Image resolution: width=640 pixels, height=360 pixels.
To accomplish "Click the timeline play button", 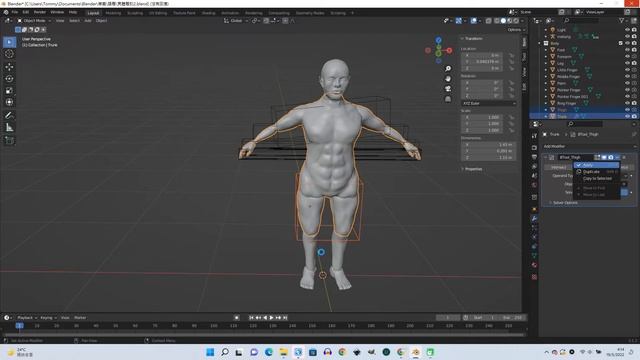I will pos(271,318).
